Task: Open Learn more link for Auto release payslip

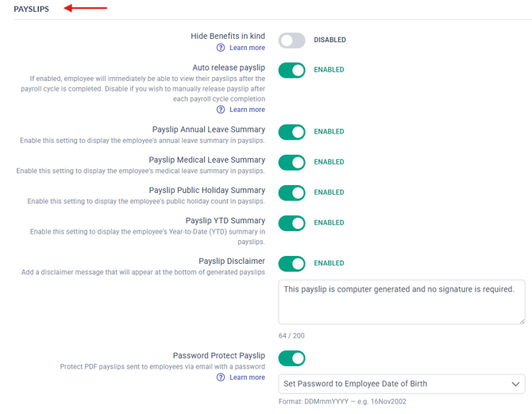Action: (x=247, y=110)
